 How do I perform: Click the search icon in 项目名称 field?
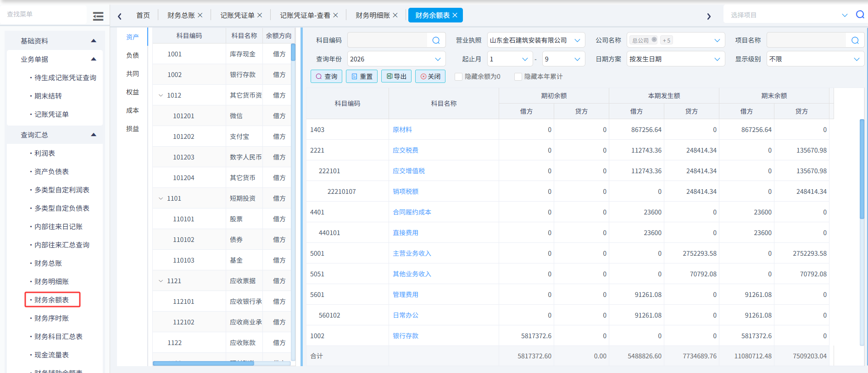coord(855,40)
